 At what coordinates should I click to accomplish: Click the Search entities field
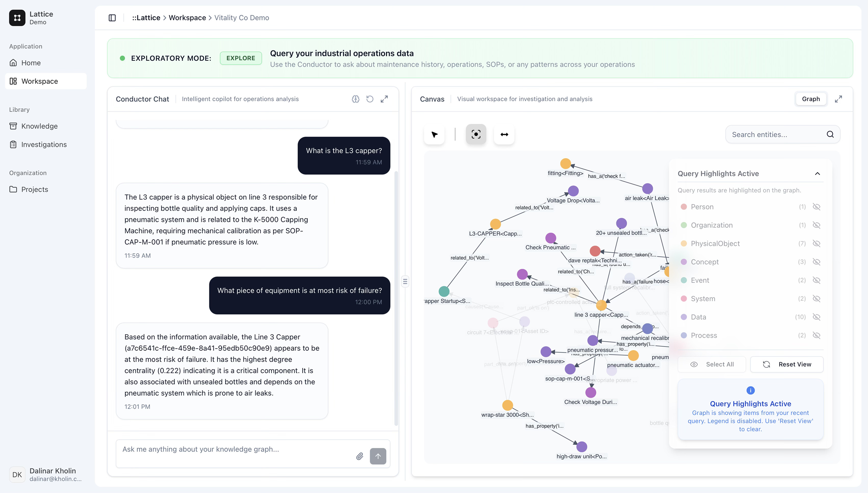(x=783, y=135)
